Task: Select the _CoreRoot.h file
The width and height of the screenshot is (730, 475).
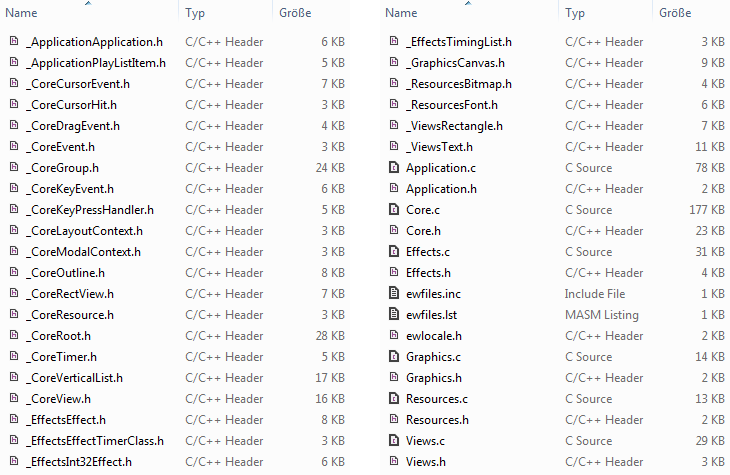Action: pos(58,336)
